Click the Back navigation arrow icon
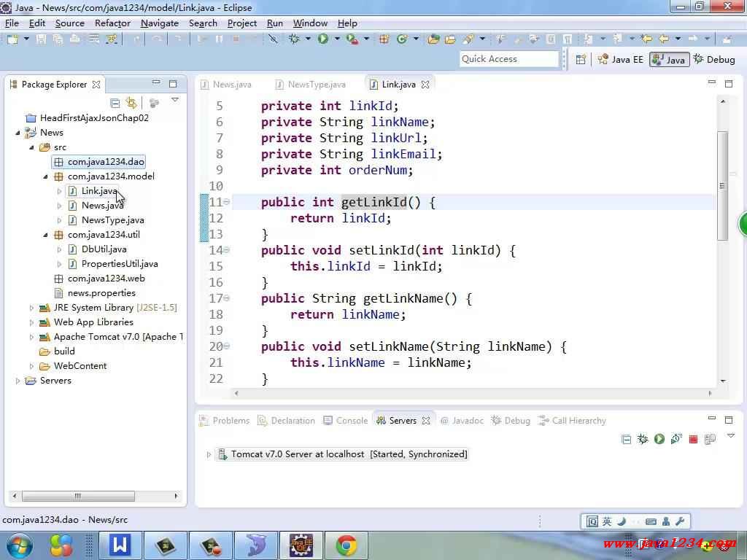This screenshot has height=560, width=747. [664, 39]
